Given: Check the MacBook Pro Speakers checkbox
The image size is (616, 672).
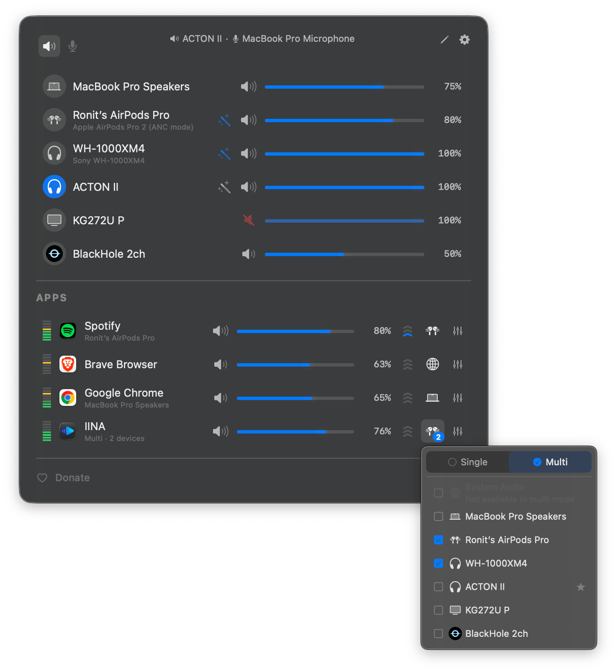Looking at the screenshot, I should (x=439, y=516).
